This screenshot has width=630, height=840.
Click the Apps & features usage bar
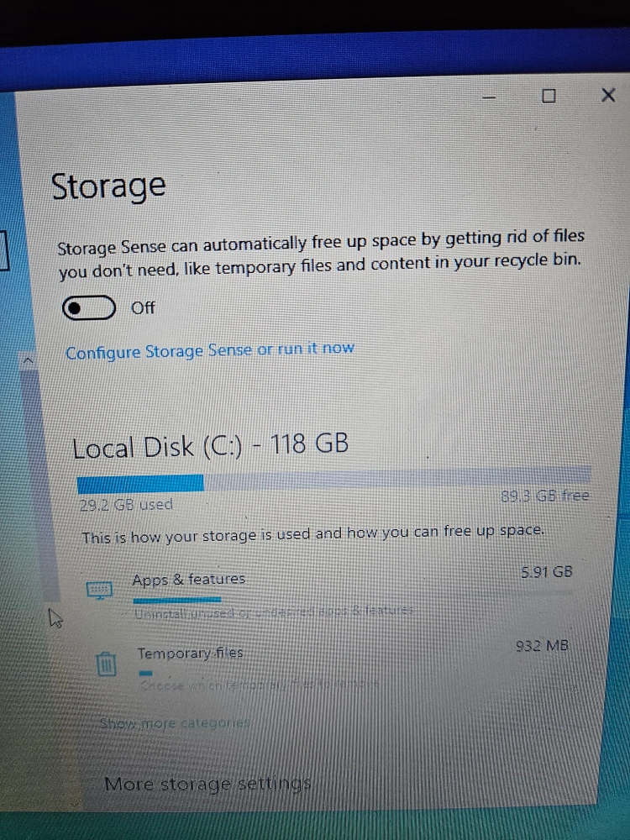tap(177, 600)
